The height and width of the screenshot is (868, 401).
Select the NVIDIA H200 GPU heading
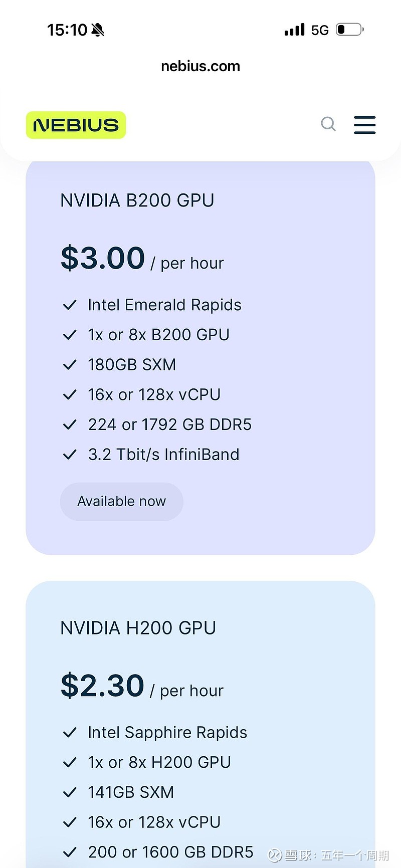tap(138, 628)
